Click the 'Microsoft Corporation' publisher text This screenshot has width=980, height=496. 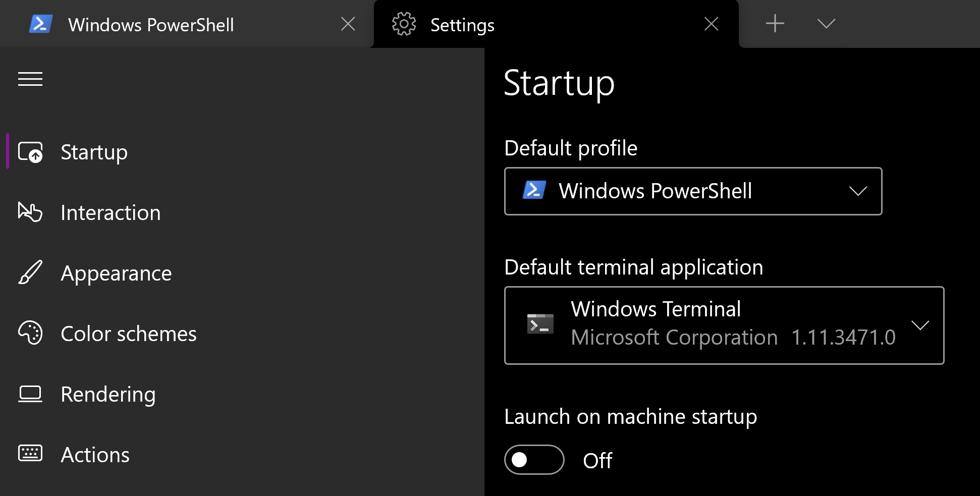(x=674, y=338)
